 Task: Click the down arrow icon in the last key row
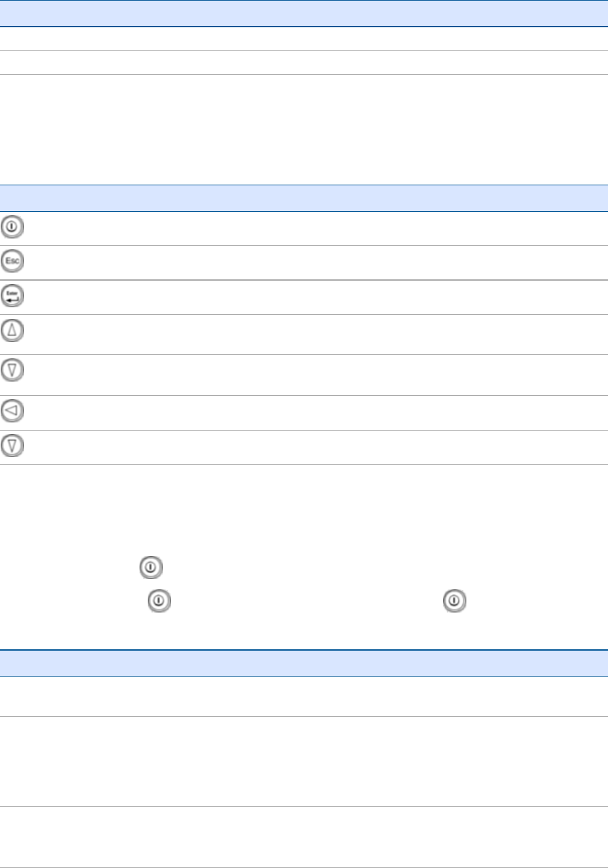pos(12,446)
